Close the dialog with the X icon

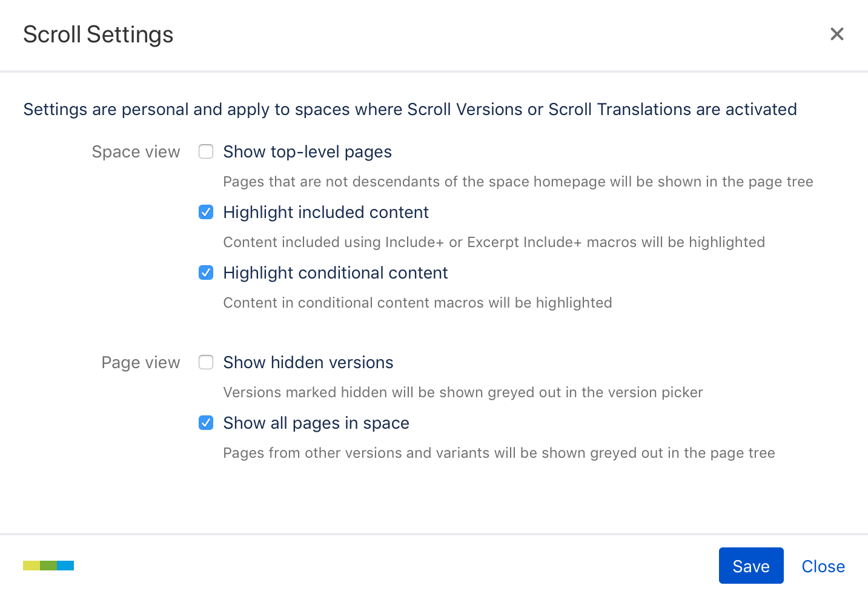(837, 34)
